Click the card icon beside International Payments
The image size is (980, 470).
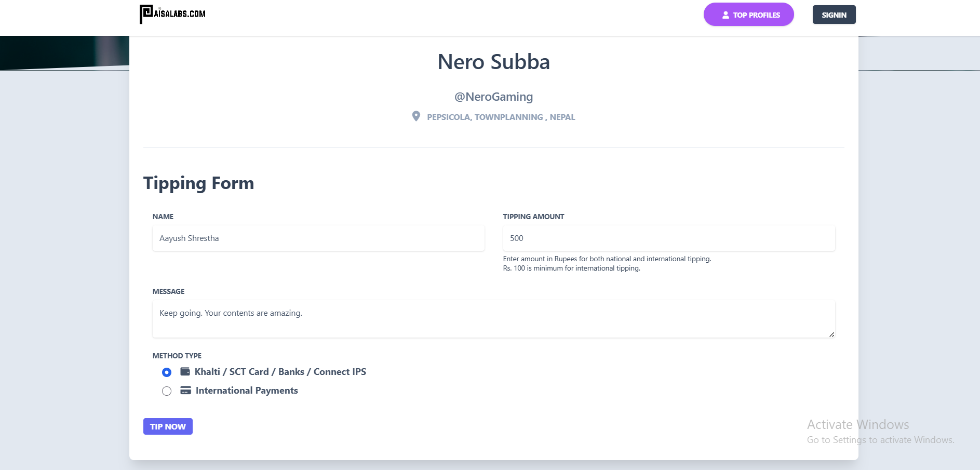click(x=185, y=390)
